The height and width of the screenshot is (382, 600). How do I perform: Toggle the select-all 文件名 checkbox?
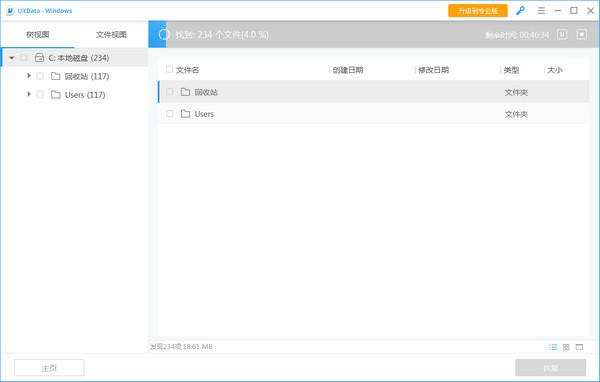[169, 69]
